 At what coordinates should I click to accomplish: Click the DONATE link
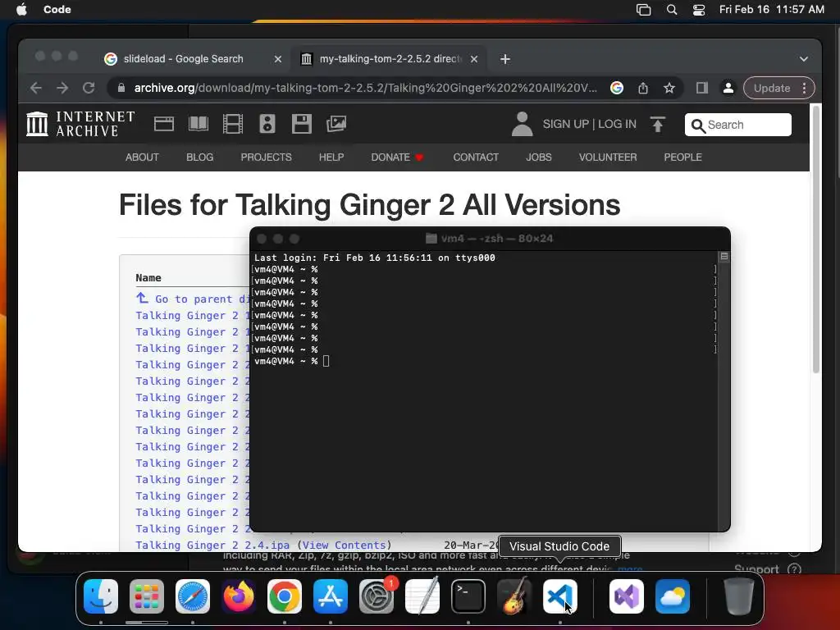tap(397, 157)
